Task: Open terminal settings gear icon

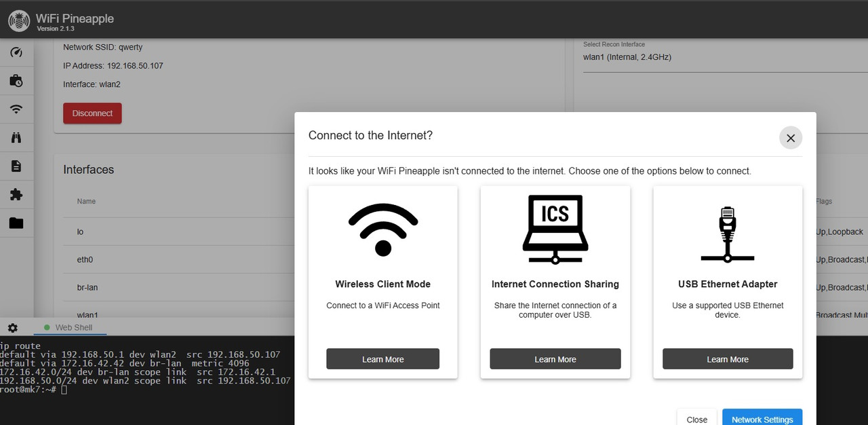Action: [12, 327]
